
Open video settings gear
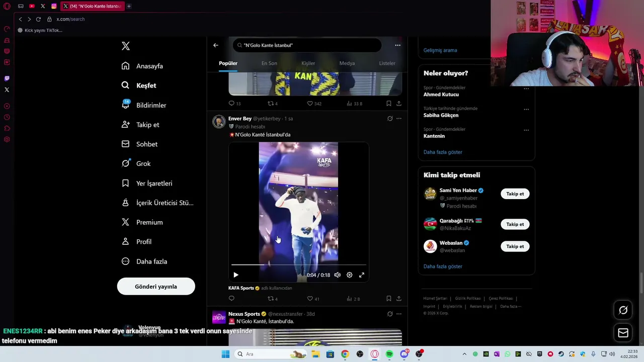coord(350,275)
